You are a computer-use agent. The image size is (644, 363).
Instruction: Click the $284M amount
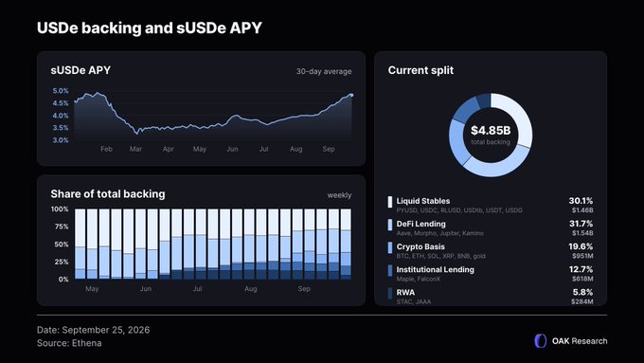(x=582, y=301)
